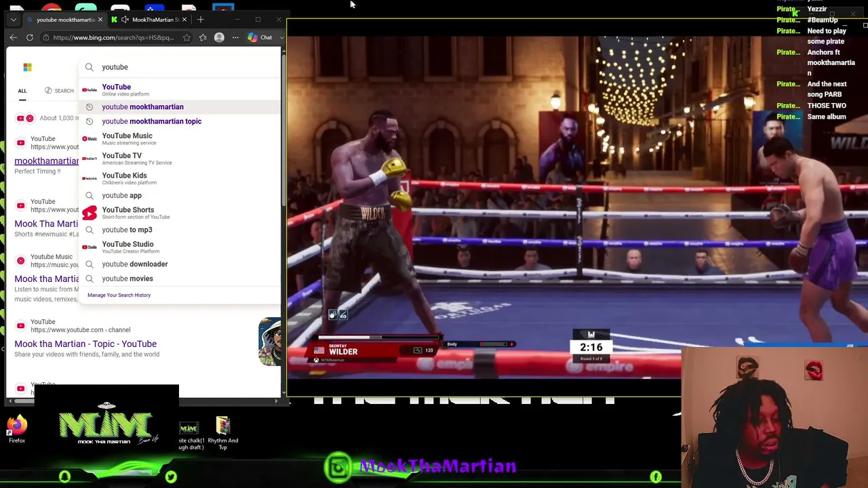This screenshot has width=868, height=488.
Task: Open the browser profile avatar
Action: (219, 37)
